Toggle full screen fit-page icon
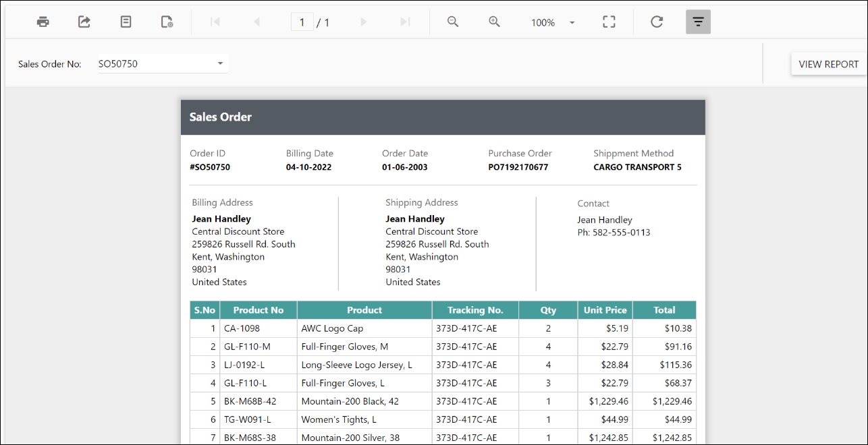868x445 pixels. click(x=609, y=22)
